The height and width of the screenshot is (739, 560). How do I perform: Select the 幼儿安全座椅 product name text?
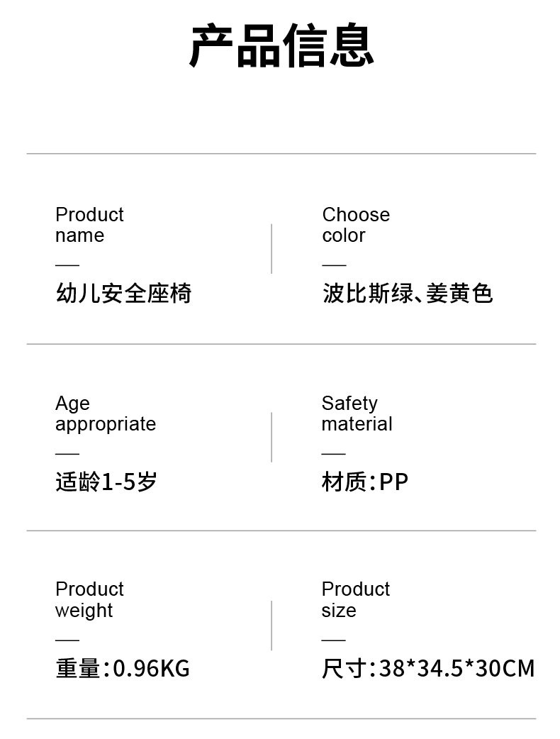point(123,294)
